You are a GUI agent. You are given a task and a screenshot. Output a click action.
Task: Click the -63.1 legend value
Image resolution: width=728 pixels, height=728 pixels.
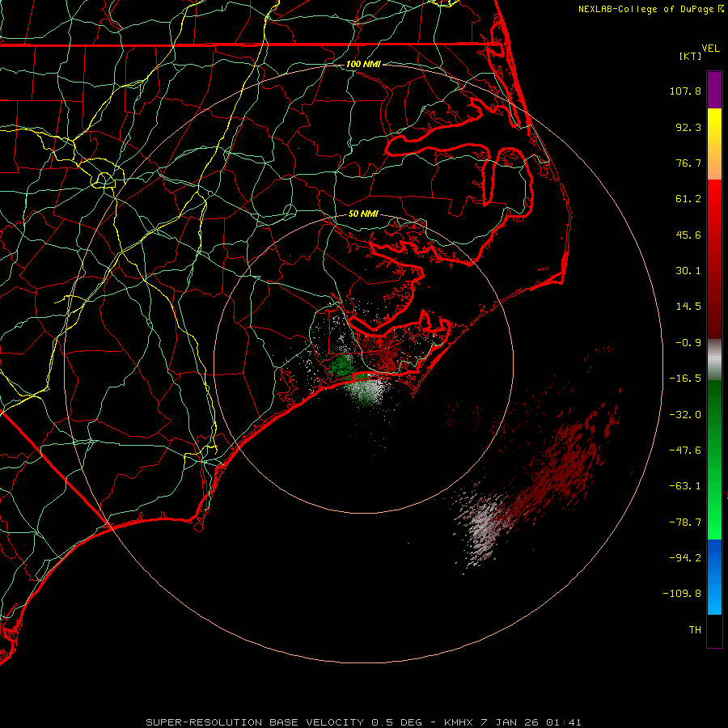tap(685, 486)
